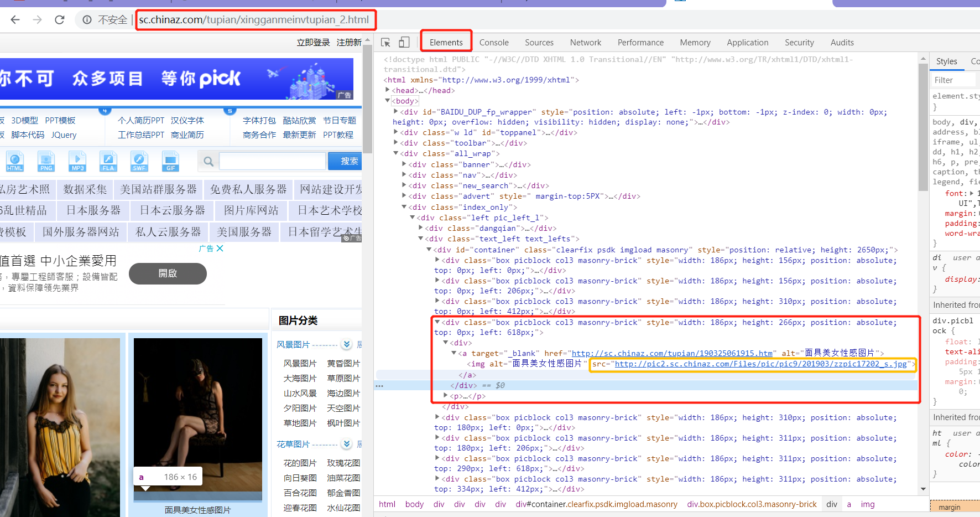The image size is (980, 517).
Task: Expand the div class toolbar node
Action: [x=396, y=143]
